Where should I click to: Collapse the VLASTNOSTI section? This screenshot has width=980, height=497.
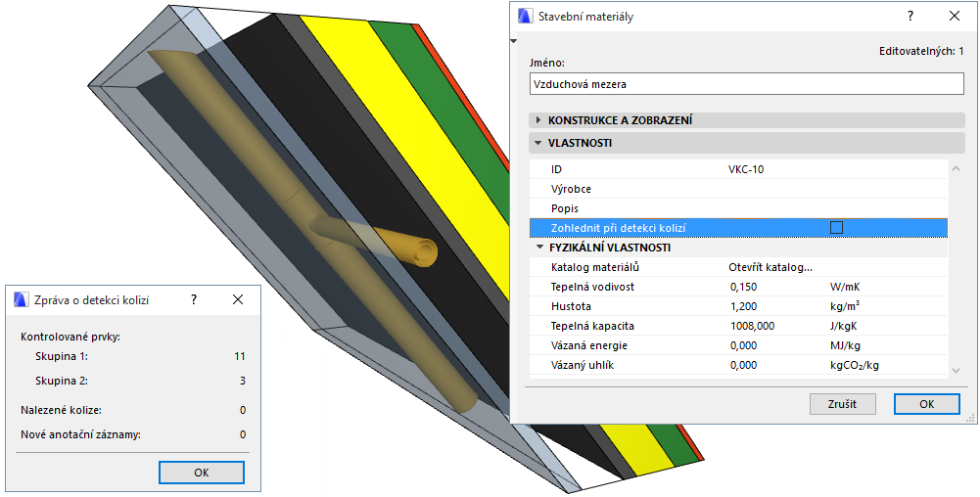tap(538, 143)
